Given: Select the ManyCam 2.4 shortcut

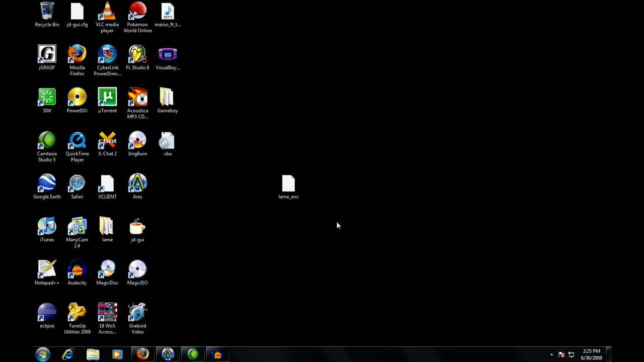Looking at the screenshot, I should [x=77, y=233].
